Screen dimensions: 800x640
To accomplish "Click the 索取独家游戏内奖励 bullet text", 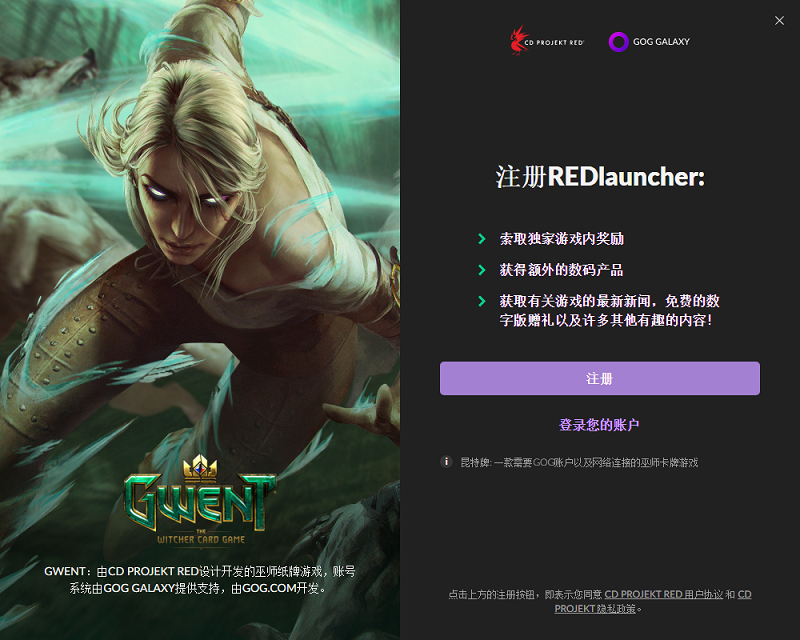I will 562,239.
